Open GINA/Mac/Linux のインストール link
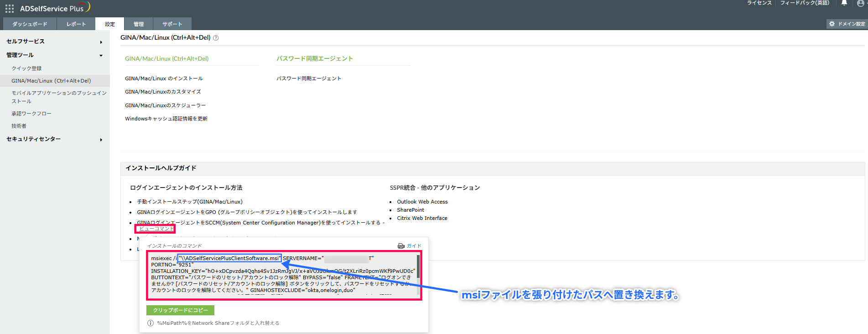 (164, 78)
